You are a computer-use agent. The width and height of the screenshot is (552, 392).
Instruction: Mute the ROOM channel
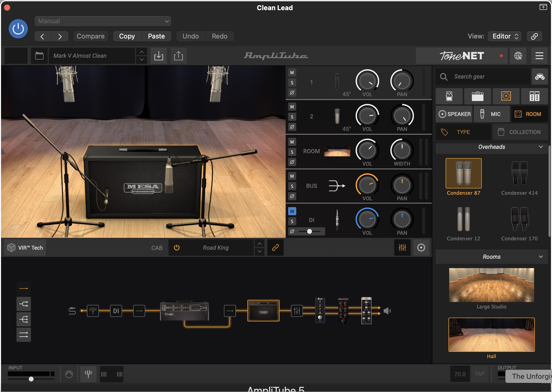tap(292, 142)
